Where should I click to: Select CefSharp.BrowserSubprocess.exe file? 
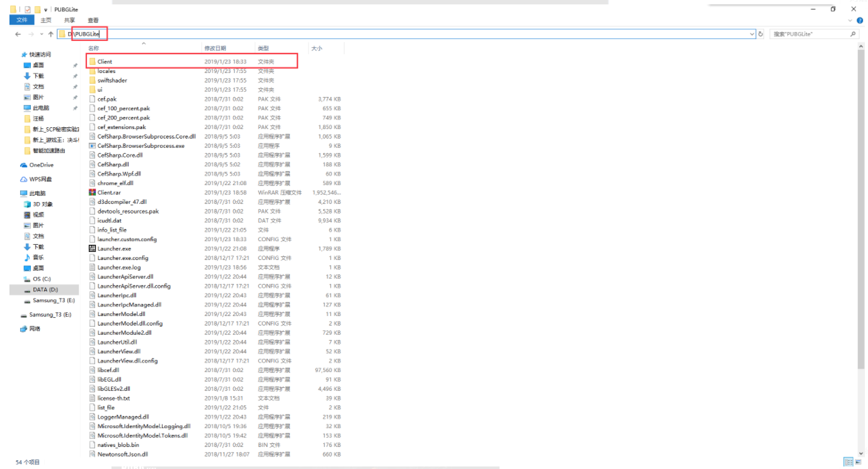(x=141, y=146)
